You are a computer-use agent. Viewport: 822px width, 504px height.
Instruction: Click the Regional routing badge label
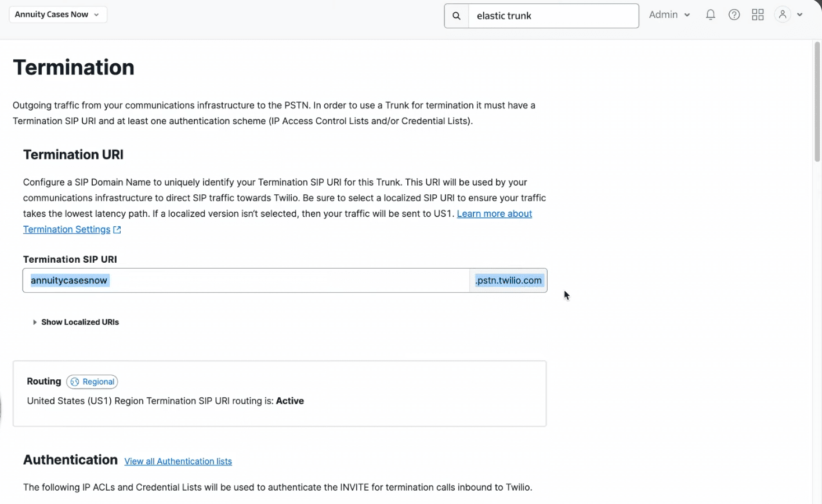pyautogui.click(x=98, y=382)
